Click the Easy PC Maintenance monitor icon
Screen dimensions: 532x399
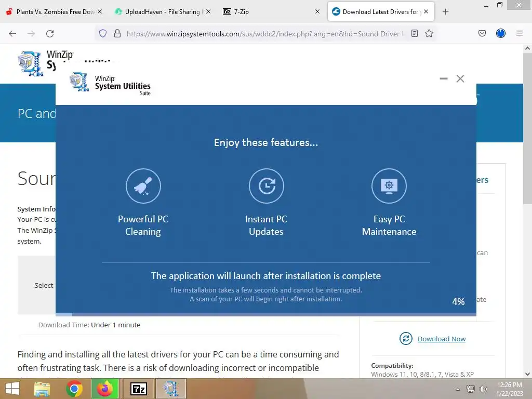click(x=389, y=186)
